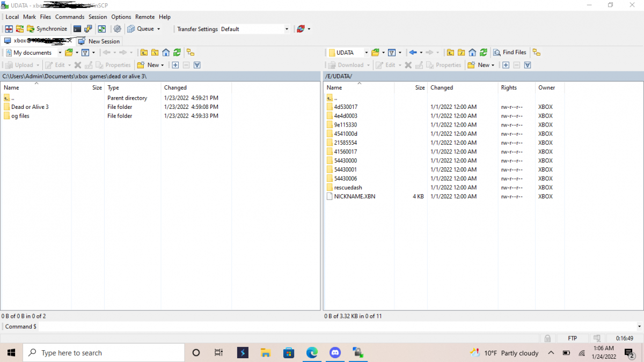The image size is (644, 362).
Task: Go to local parent directory icon
Action: tap(144, 53)
